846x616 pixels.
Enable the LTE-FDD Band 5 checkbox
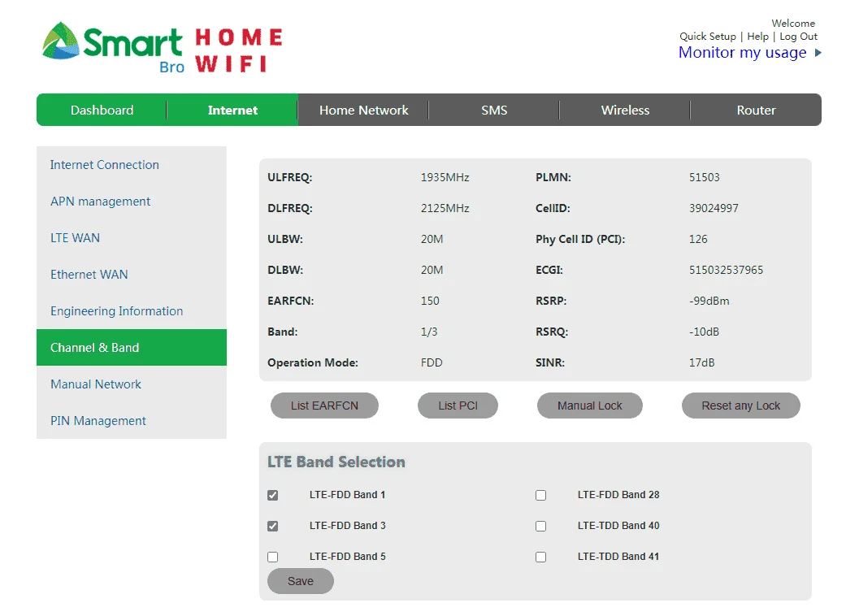(x=273, y=557)
